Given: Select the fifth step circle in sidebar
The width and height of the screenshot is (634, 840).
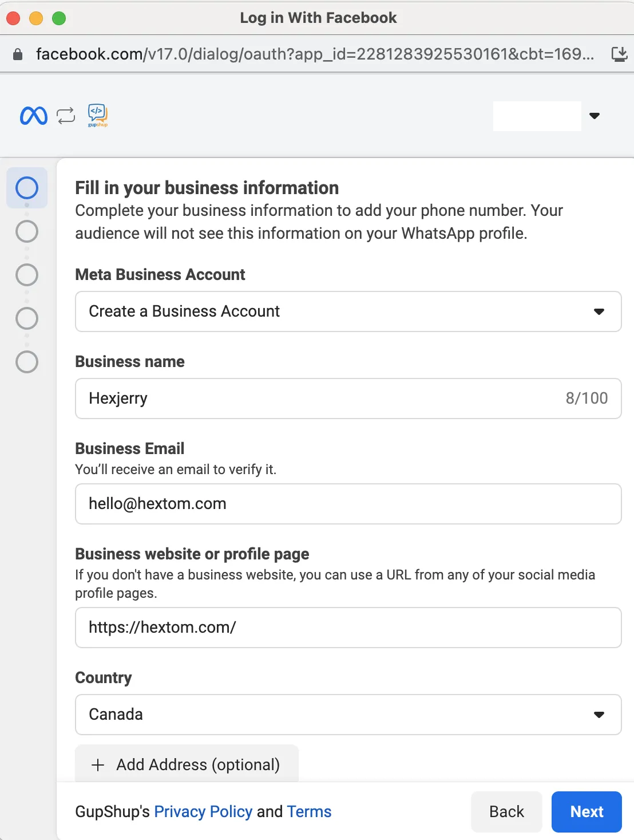Looking at the screenshot, I should (27, 362).
